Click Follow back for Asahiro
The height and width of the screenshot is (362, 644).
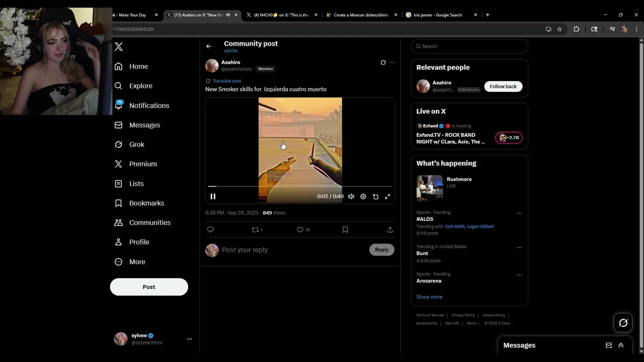(503, 86)
